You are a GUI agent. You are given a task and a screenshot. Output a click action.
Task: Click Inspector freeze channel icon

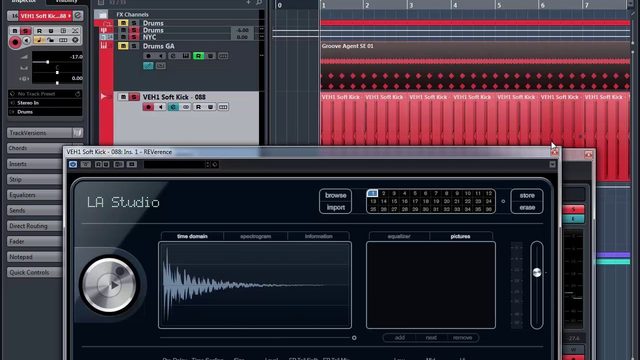click(x=75, y=40)
